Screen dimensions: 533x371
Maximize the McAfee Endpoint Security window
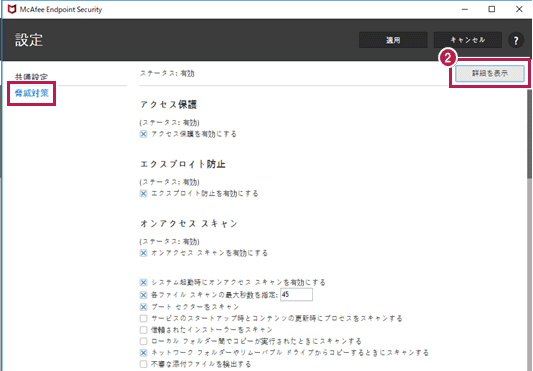[492, 10]
